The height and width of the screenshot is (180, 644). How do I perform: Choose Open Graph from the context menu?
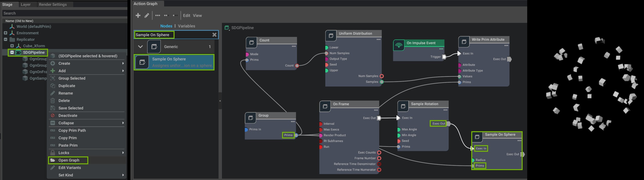69,160
